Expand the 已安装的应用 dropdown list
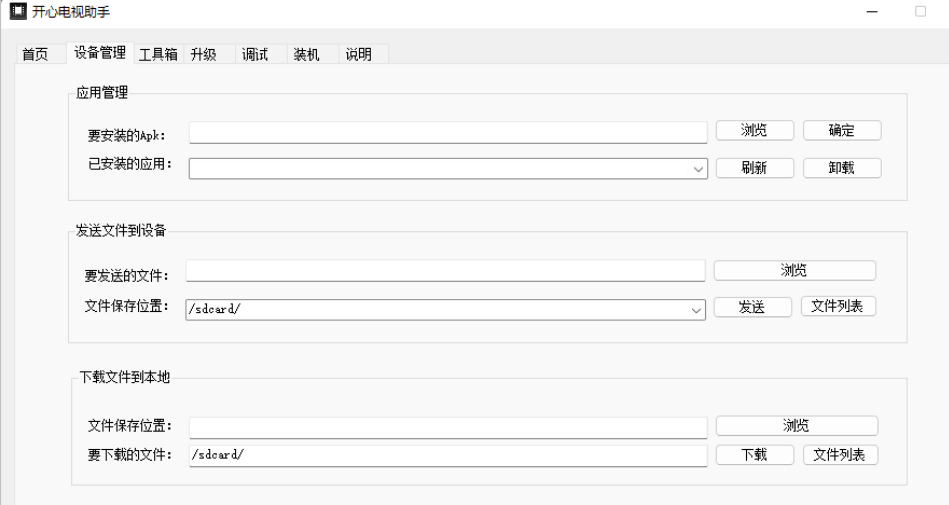This screenshot has height=505, width=949. point(698,169)
